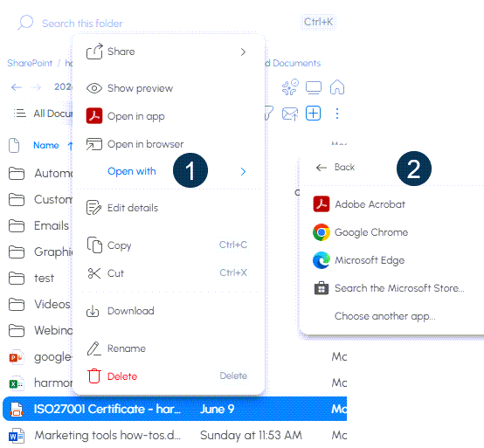Go Back in Open with panel
484x448 pixels.
click(x=335, y=167)
